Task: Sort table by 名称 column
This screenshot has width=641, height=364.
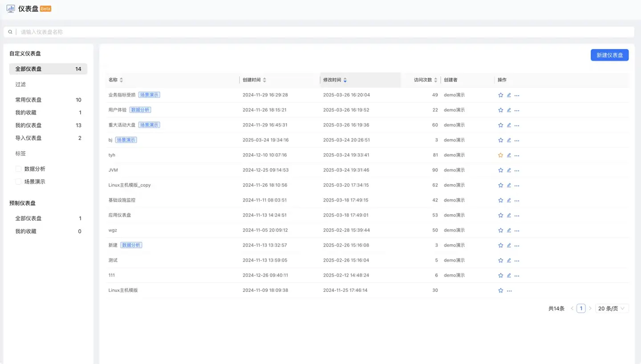Action: (x=121, y=80)
